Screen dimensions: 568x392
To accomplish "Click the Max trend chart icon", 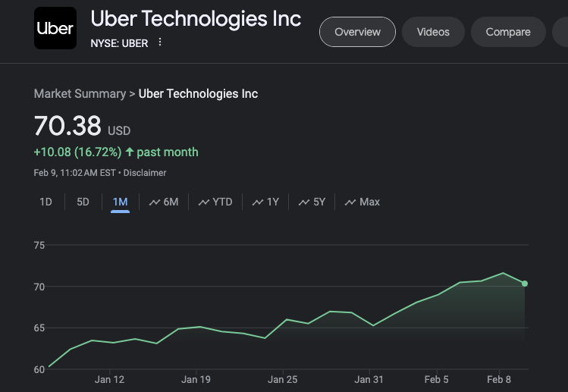I will tap(350, 202).
